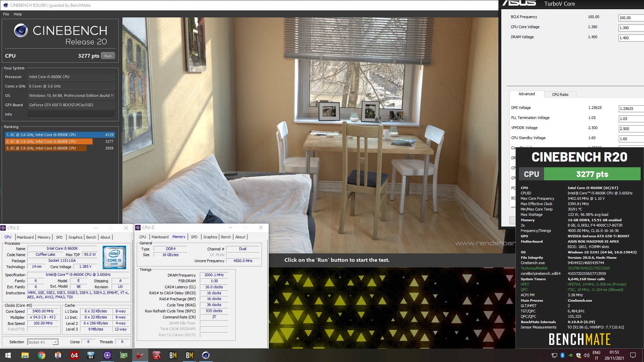Switch to About tab in the memory-timings CPU-Z window

click(240, 237)
